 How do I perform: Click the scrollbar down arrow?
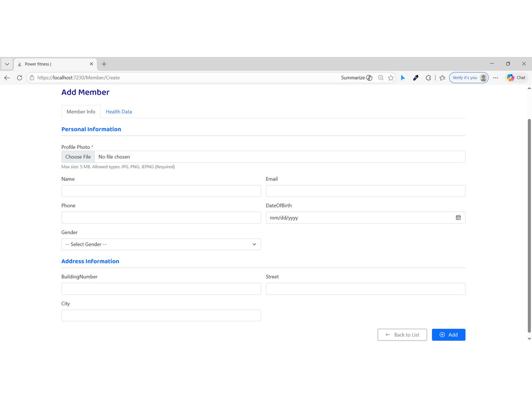coord(529,338)
